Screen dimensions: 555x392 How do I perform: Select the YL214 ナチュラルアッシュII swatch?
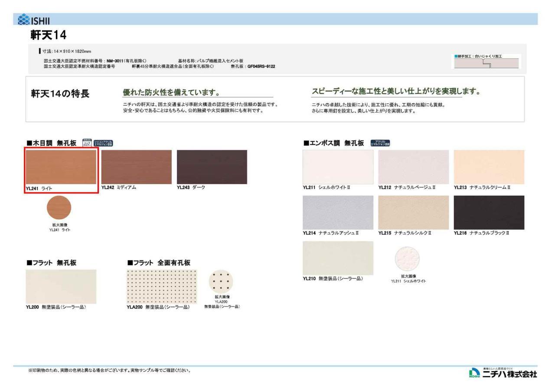[338, 213]
